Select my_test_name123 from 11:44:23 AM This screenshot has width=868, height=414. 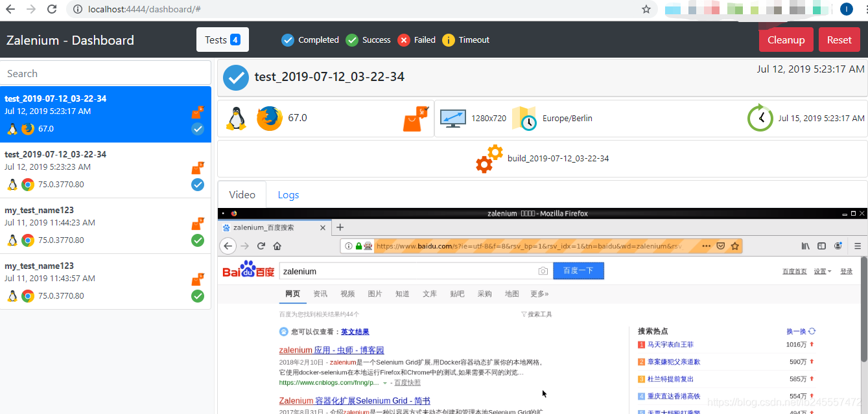click(106, 225)
